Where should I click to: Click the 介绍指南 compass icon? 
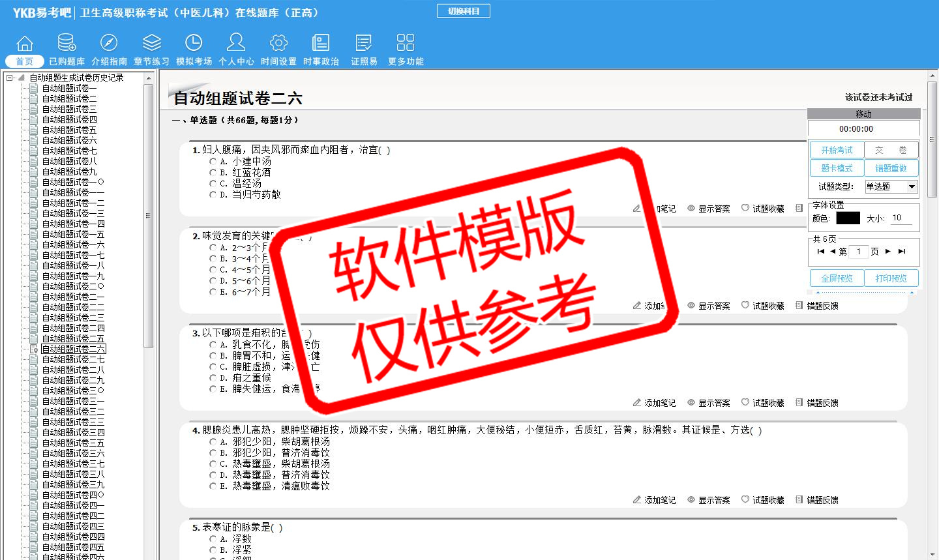point(109,43)
